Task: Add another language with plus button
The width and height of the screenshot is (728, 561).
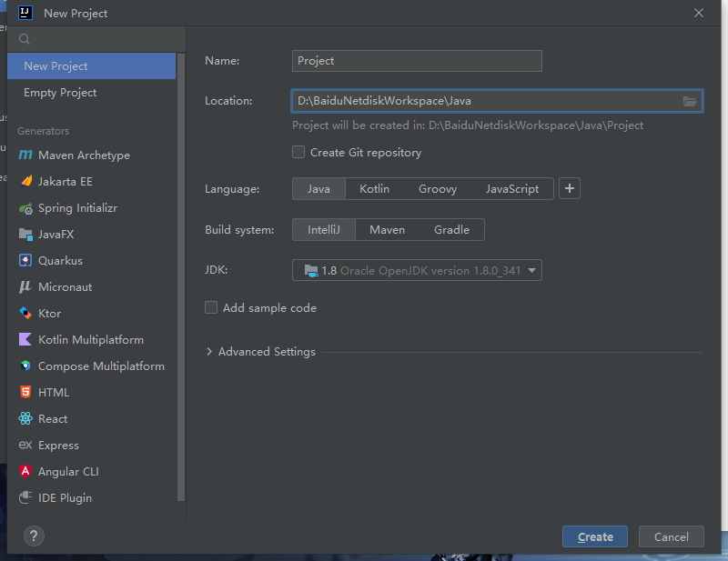Action: pyautogui.click(x=570, y=189)
